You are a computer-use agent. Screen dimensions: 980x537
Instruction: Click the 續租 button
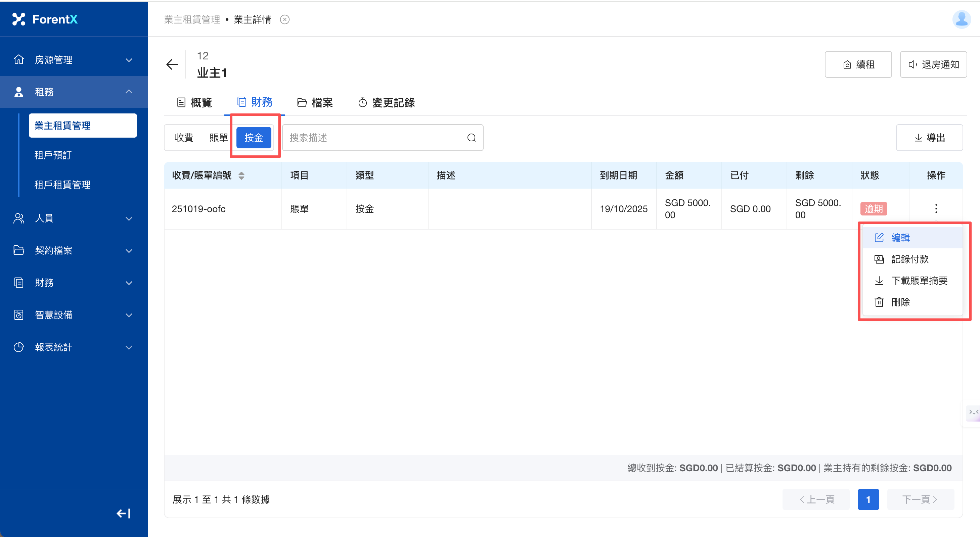click(x=858, y=64)
